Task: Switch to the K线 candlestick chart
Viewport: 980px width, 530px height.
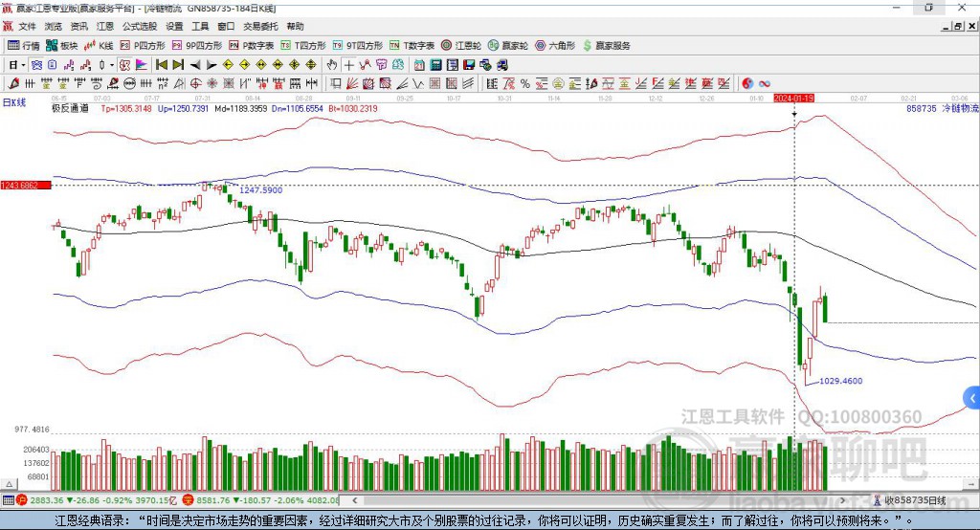Action: point(99,46)
